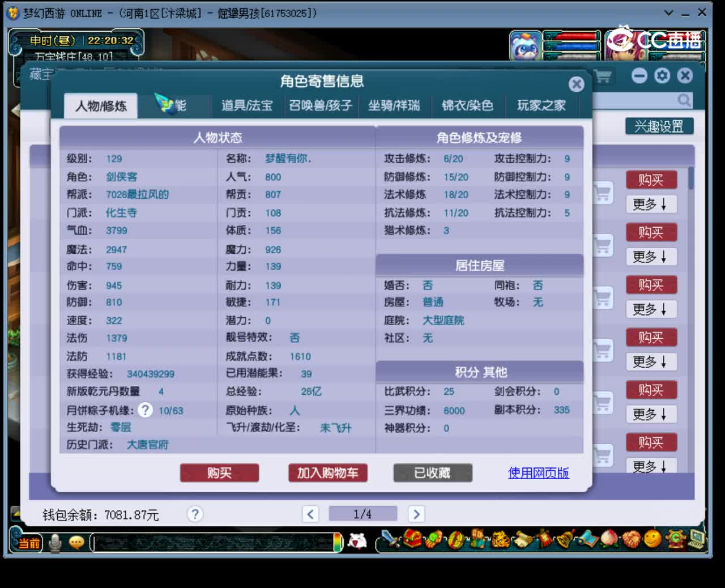Click the golden beast icon in bottom toolbar
This screenshot has height=588, width=725.
pos(501,539)
